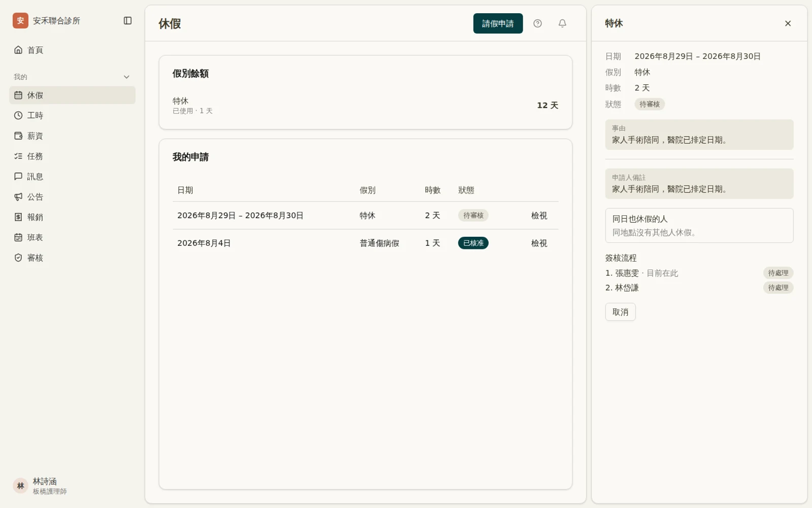Image resolution: width=812 pixels, height=508 pixels.
Task: Open 訊息 from the sidebar
Action: (x=72, y=176)
